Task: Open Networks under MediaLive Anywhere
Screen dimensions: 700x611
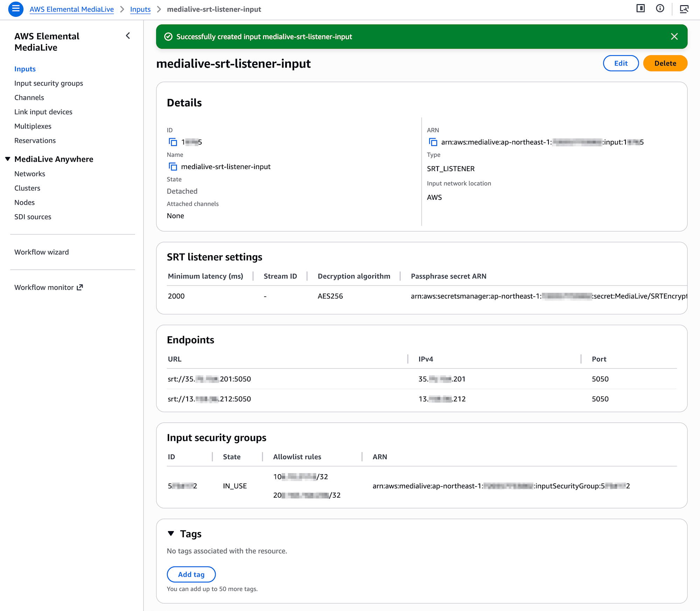Action: click(30, 174)
